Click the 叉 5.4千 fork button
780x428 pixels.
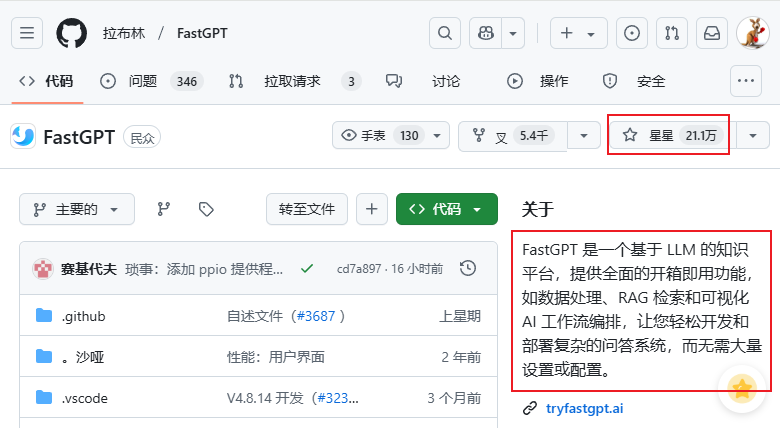[513, 135]
